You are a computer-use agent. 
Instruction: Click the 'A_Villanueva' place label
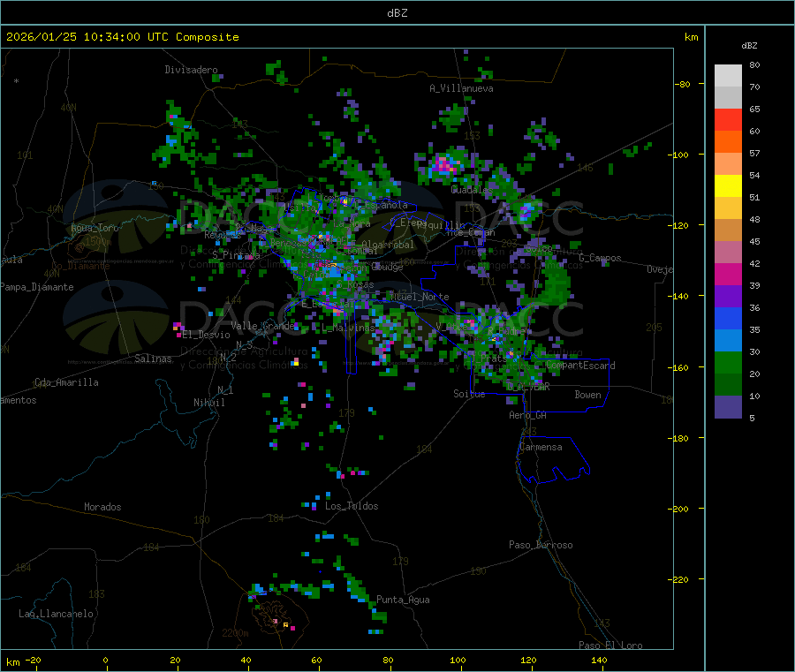click(461, 88)
